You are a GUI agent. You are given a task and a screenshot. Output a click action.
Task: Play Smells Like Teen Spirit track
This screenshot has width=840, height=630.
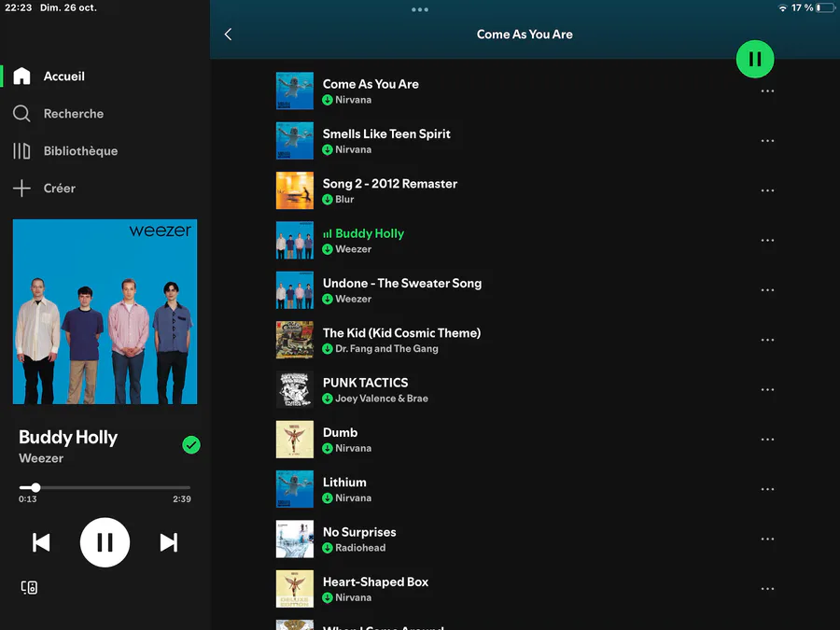pos(525,141)
